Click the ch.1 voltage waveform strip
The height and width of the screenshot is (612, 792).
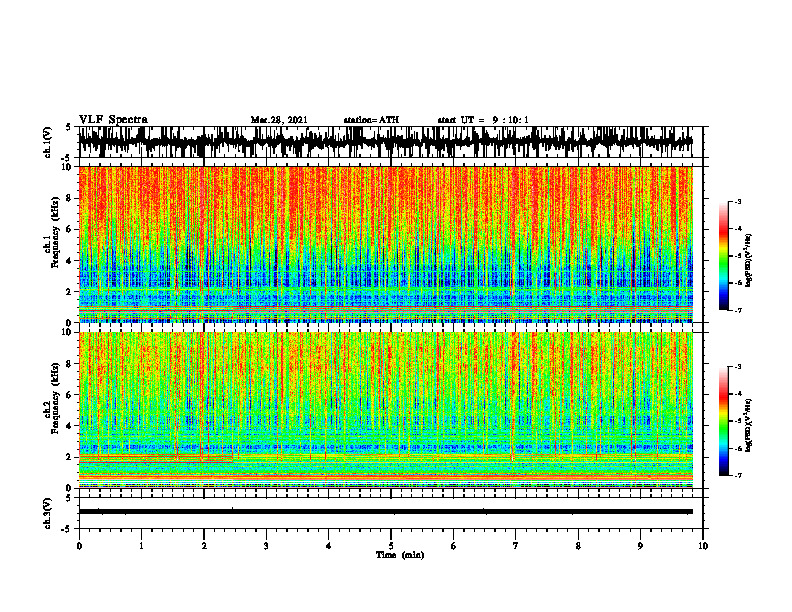(386, 142)
